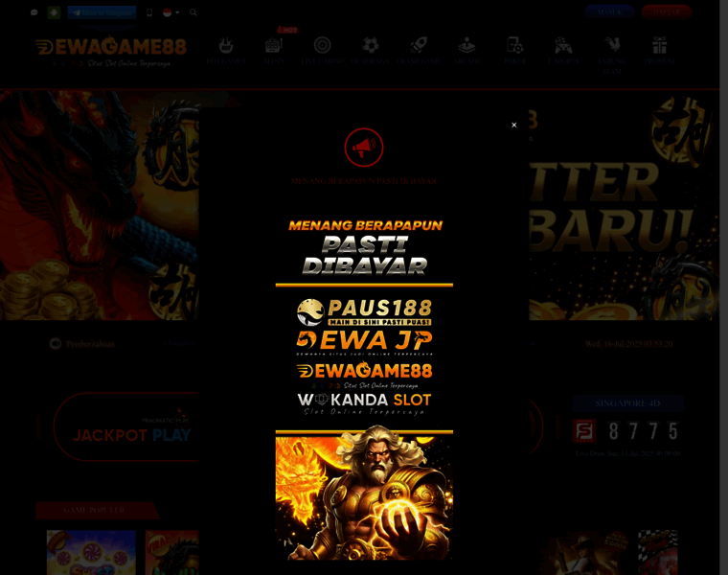728x575 pixels.
Task: Click the Singapore pools logo icon
Action: (x=584, y=430)
